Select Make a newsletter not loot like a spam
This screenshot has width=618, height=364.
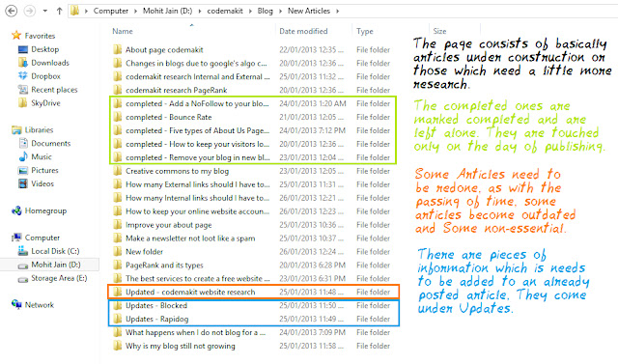coord(190,238)
